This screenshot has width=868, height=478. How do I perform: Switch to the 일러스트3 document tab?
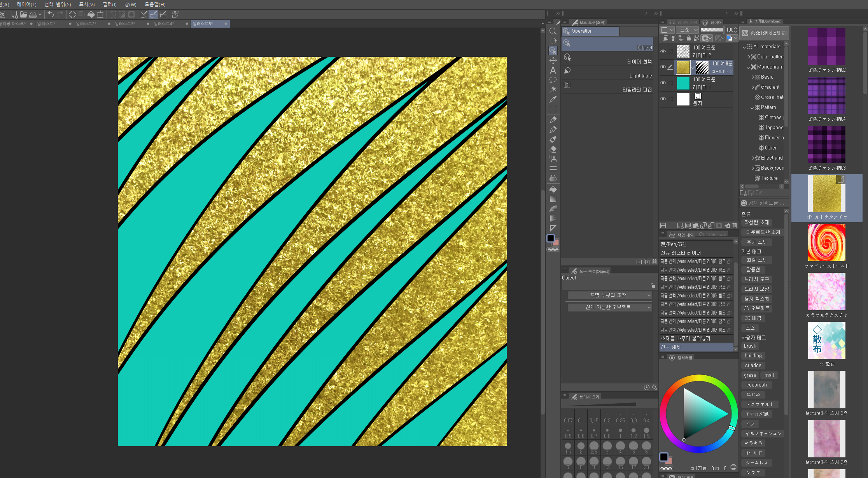coord(125,24)
